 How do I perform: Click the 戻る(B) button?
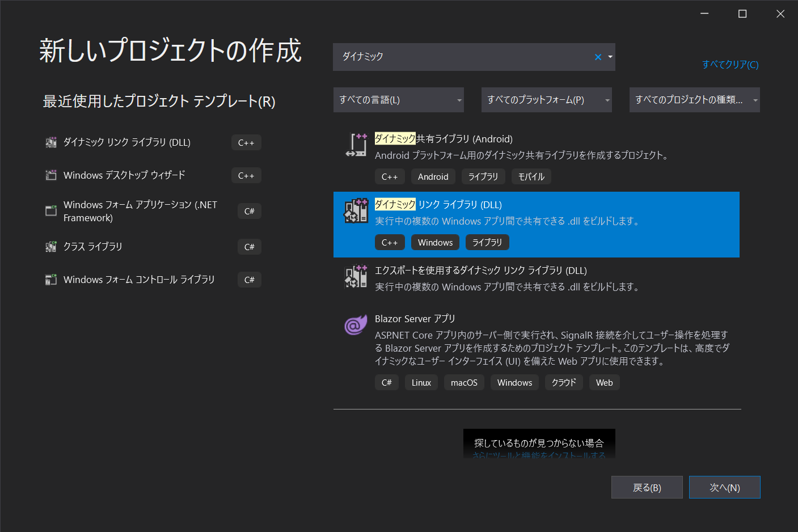click(x=647, y=487)
